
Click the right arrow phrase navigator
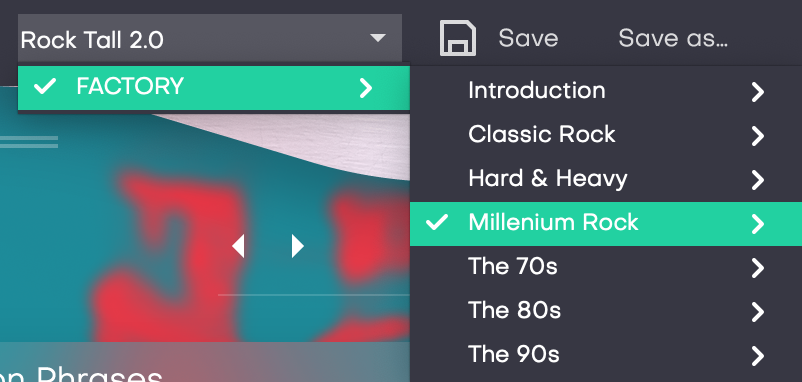coord(298,246)
